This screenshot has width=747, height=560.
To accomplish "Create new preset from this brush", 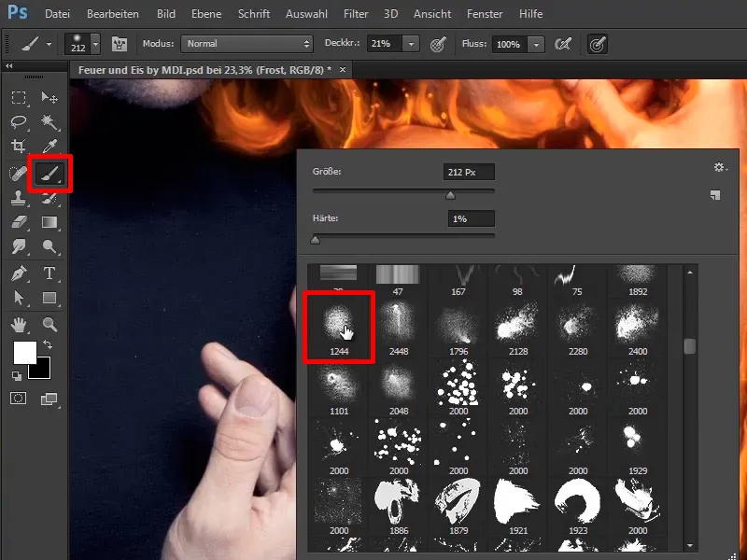I will click(715, 195).
